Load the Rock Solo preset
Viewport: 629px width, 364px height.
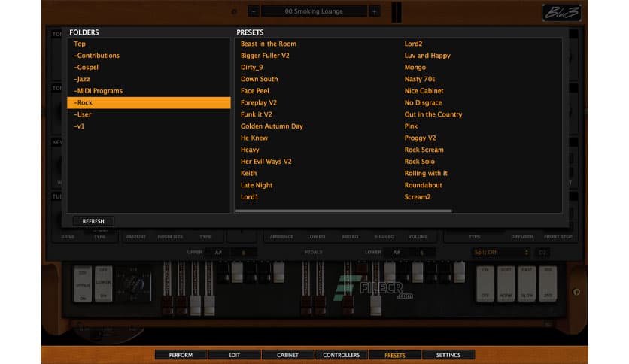[420, 162]
